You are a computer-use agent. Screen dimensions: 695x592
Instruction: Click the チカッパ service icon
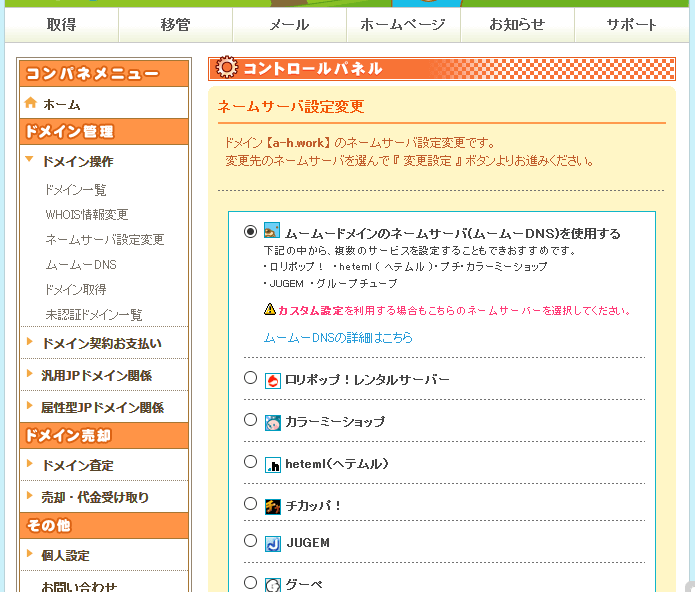[x=273, y=506]
